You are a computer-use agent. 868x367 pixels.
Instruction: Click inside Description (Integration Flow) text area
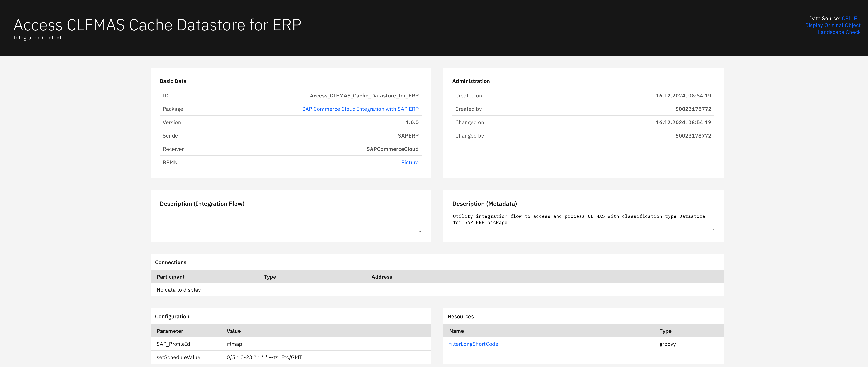[x=291, y=222]
